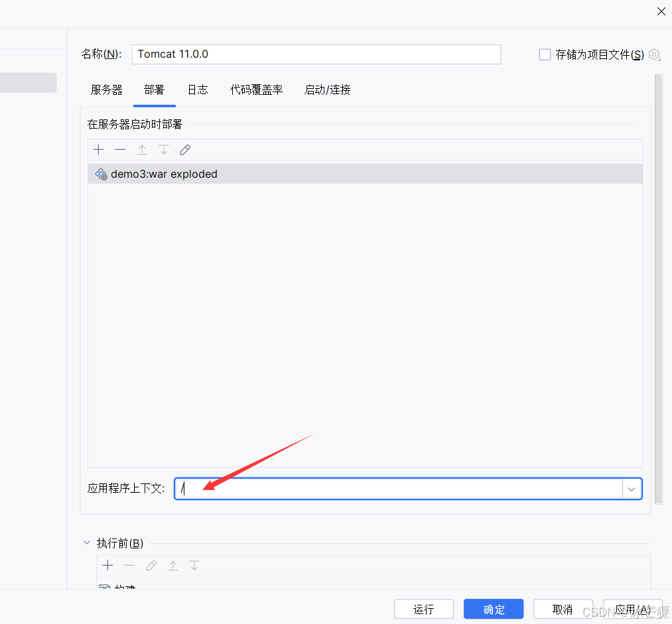The image size is (672, 624).
Task: Click the add (+) icon above the deployment list
Action: click(98, 150)
